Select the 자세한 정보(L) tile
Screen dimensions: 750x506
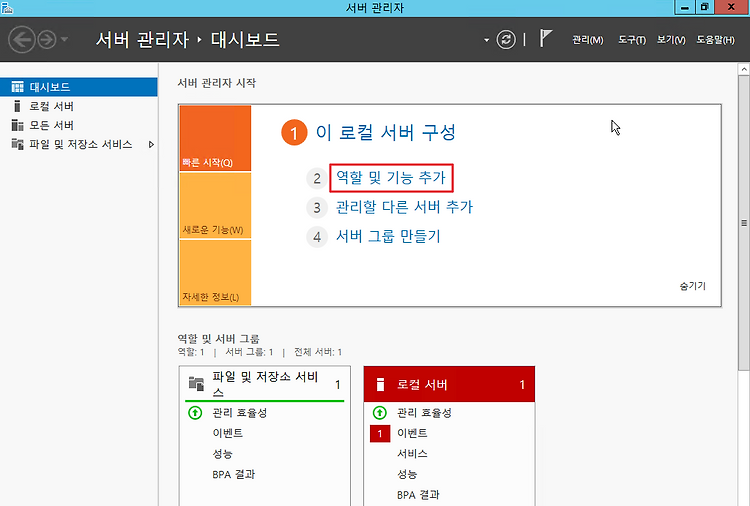pyautogui.click(x=215, y=273)
